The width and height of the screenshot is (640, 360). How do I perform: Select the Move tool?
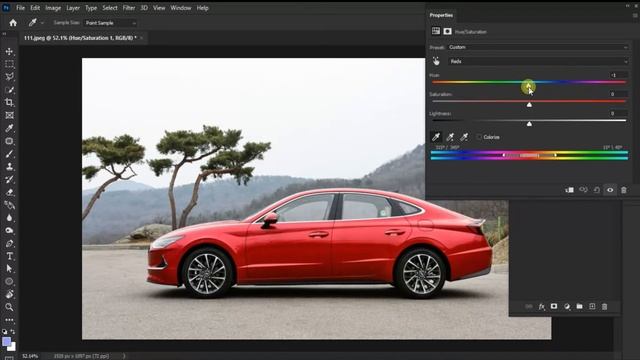[x=9, y=51]
